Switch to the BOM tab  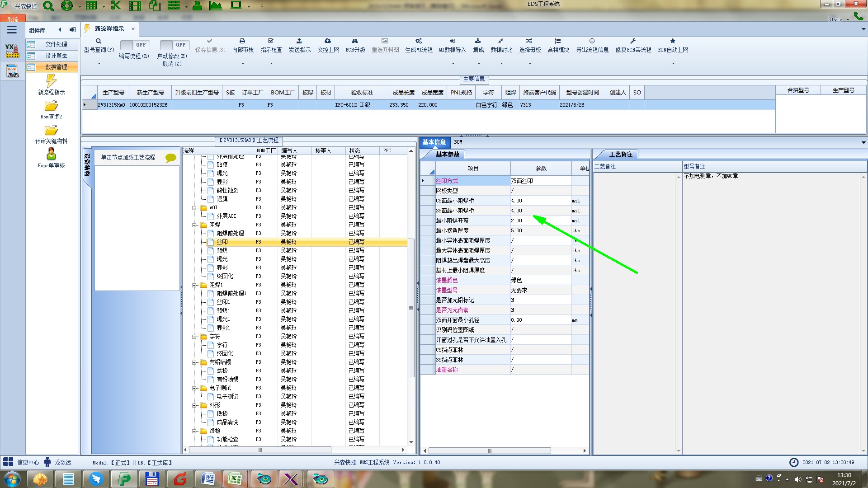pos(458,142)
